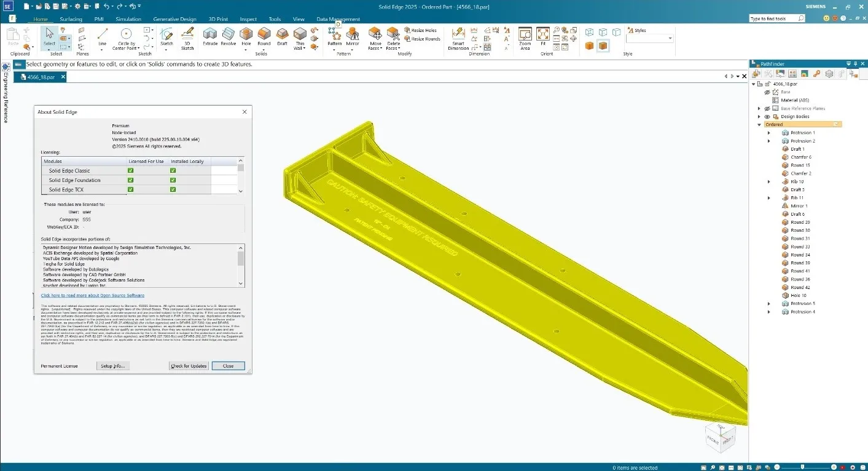
Task: Collapse the 4566_18.par root node
Action: point(754,84)
